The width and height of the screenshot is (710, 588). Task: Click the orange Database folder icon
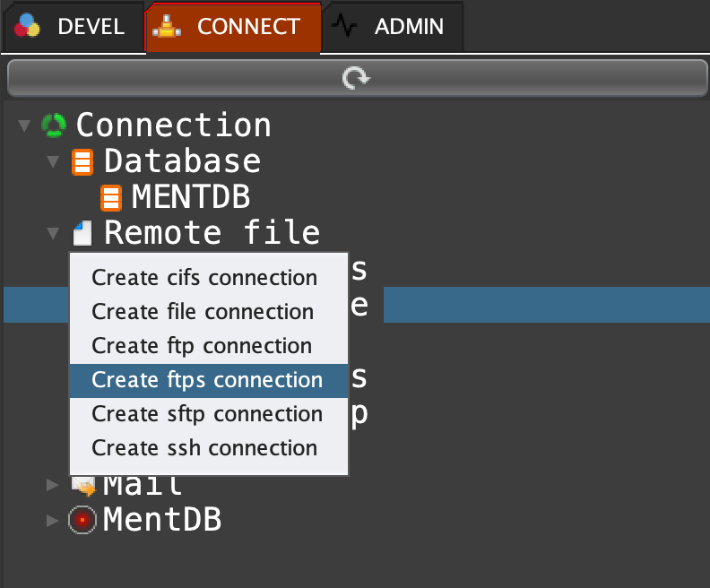pos(82,162)
